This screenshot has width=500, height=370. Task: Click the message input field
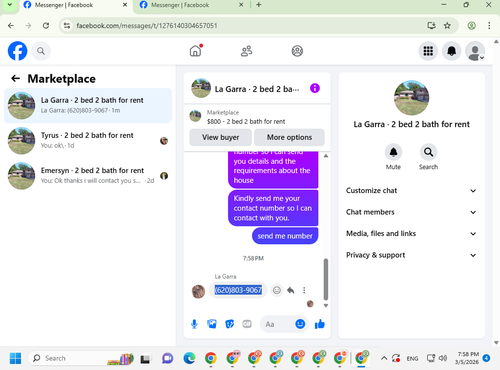[277, 324]
